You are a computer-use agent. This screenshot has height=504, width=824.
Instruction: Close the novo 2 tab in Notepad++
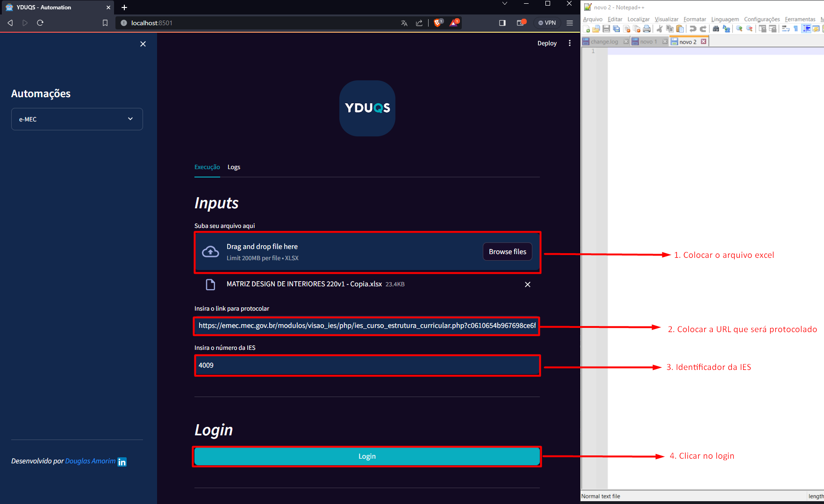click(x=703, y=42)
